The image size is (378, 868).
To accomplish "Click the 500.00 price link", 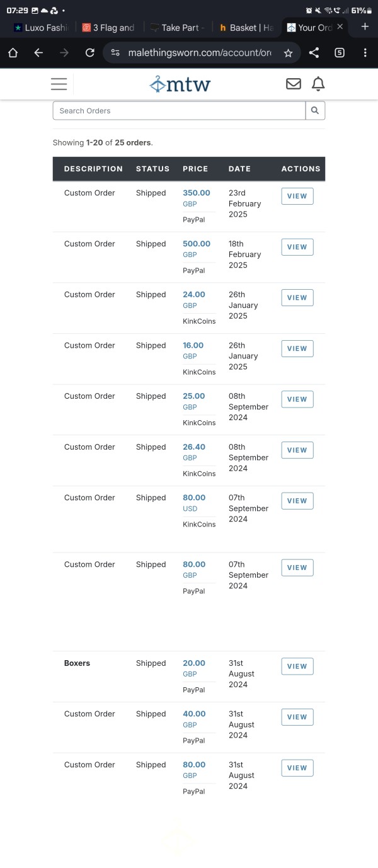I will 197,244.
